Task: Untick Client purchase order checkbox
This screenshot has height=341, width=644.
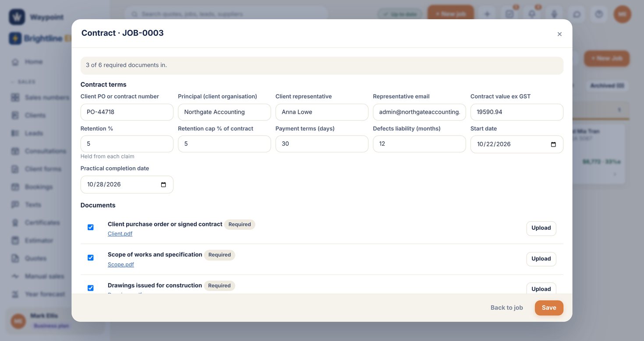Action: coord(91,227)
